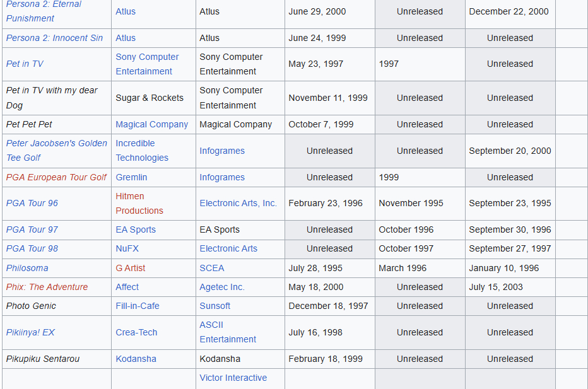Open the Electronic Arts, Inc. publisher link

pyautogui.click(x=238, y=203)
